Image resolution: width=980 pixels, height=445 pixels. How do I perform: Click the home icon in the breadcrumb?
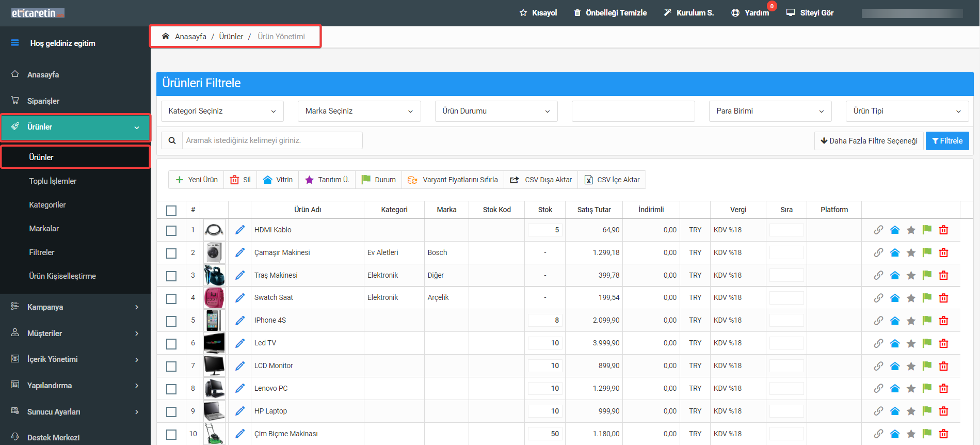[166, 36]
